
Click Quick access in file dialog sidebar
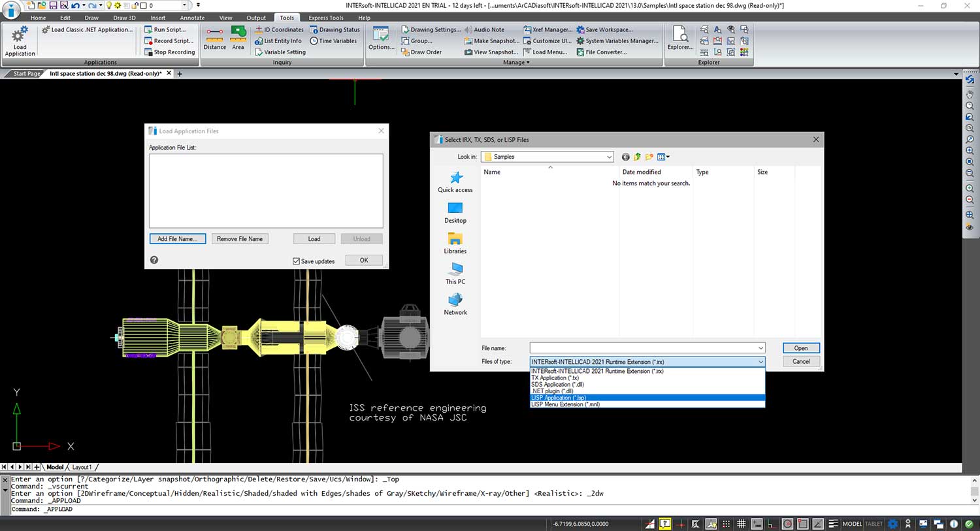click(x=455, y=182)
